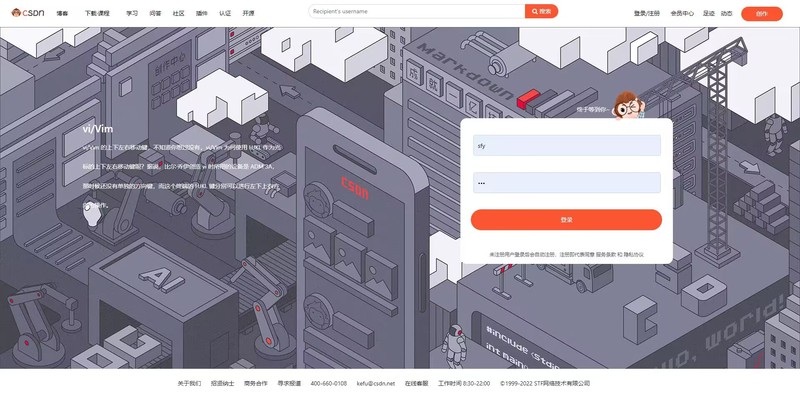Select the 社区 nav item
The width and height of the screenshot is (800, 400).
click(179, 14)
